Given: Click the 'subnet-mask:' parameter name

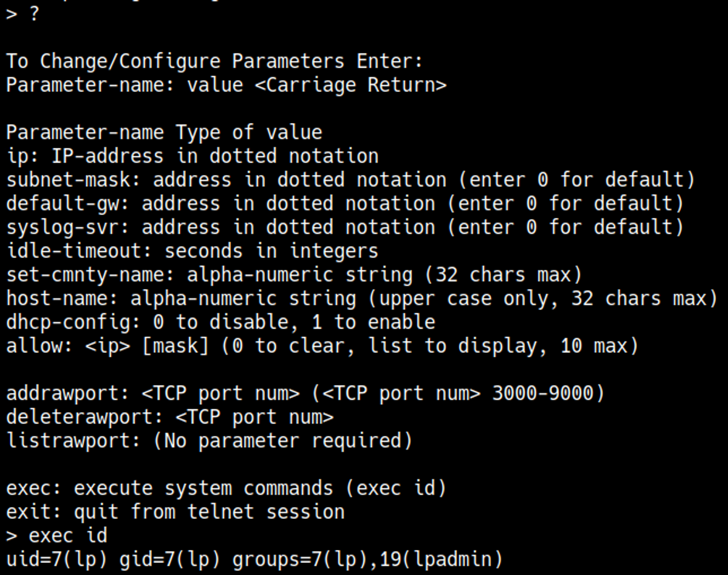Looking at the screenshot, I should coord(73,180).
